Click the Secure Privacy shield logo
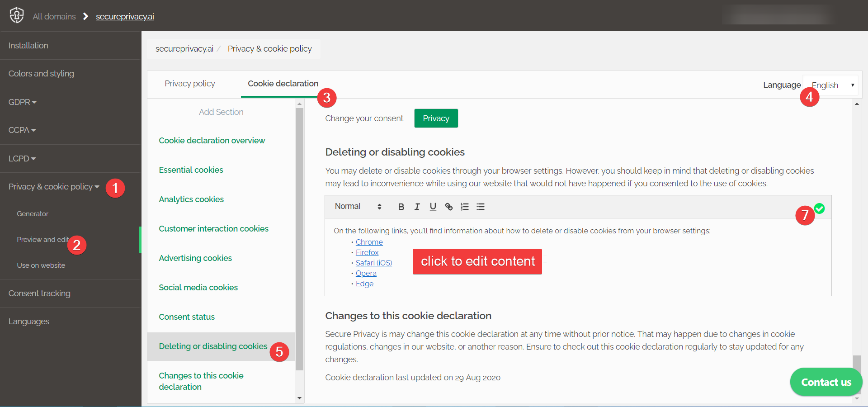 pyautogui.click(x=16, y=15)
